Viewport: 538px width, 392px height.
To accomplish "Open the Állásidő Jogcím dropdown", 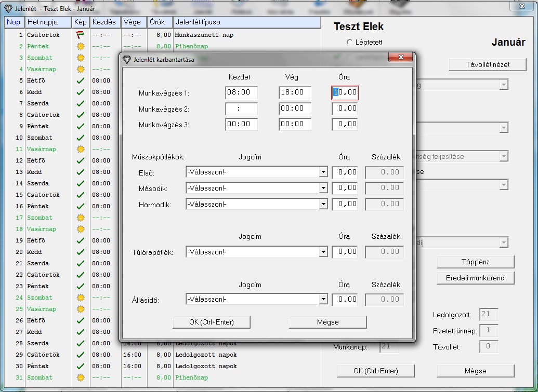I will pos(323,299).
